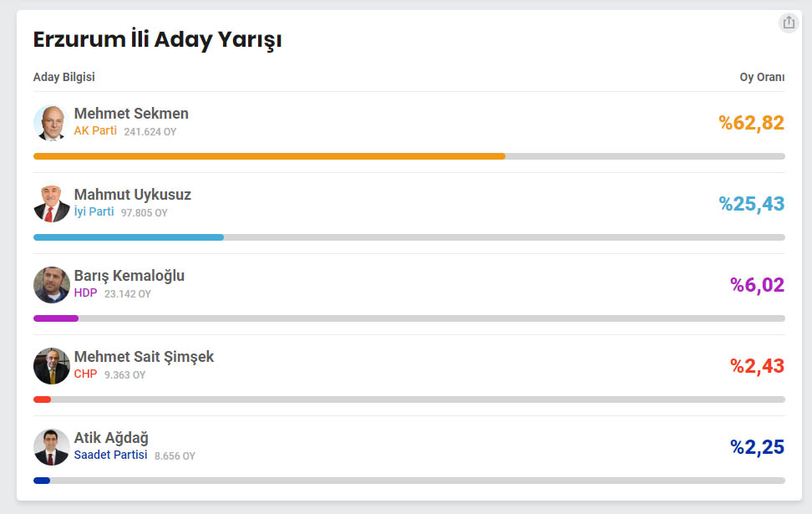
Task: Open Mahmut Uykusuz's profile photo
Action: tap(51, 204)
